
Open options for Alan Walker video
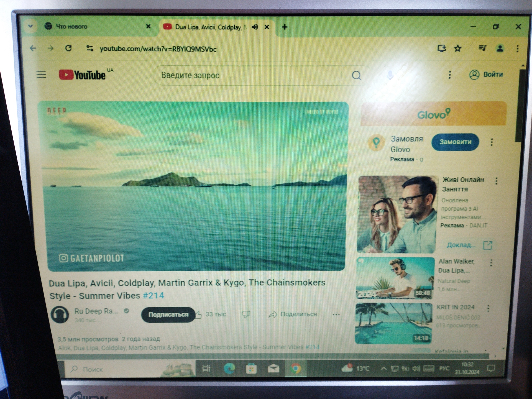pyautogui.click(x=491, y=263)
